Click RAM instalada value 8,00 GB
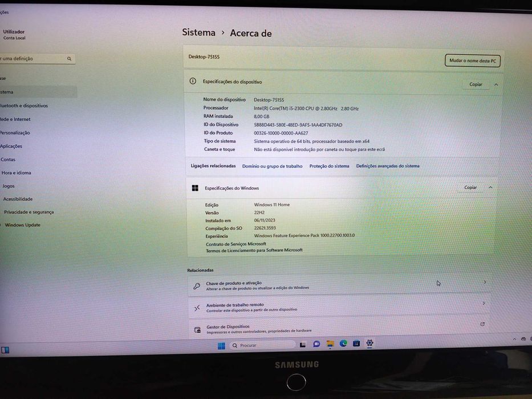 click(261, 116)
